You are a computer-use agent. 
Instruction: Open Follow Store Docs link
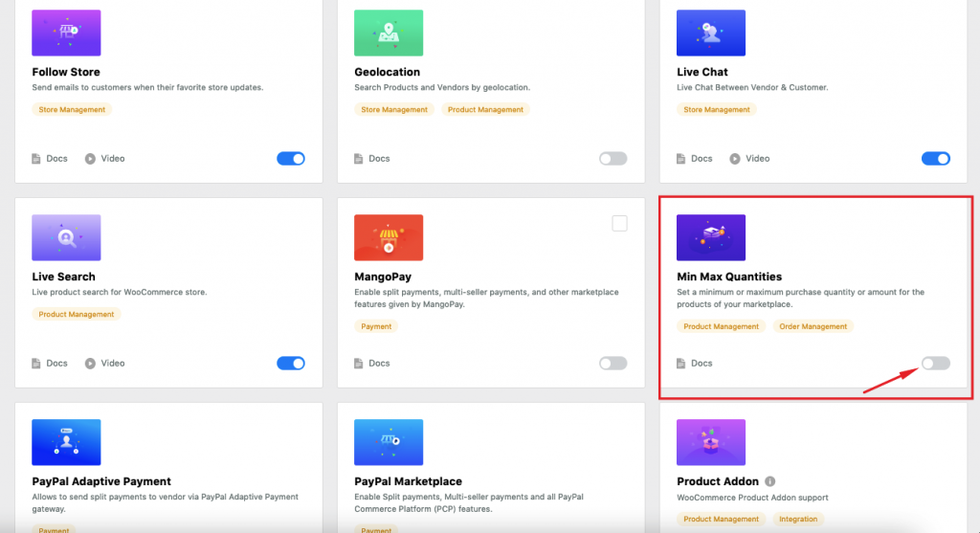click(56, 159)
